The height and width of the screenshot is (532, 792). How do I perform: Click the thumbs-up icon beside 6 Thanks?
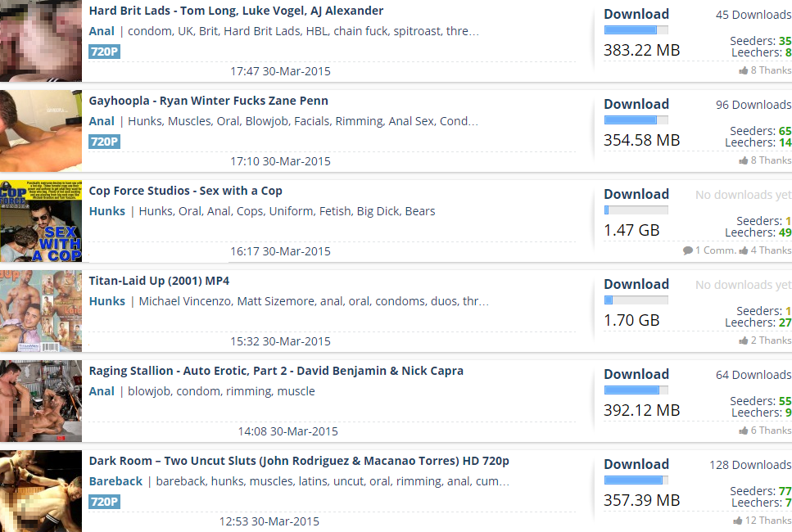coord(743,431)
